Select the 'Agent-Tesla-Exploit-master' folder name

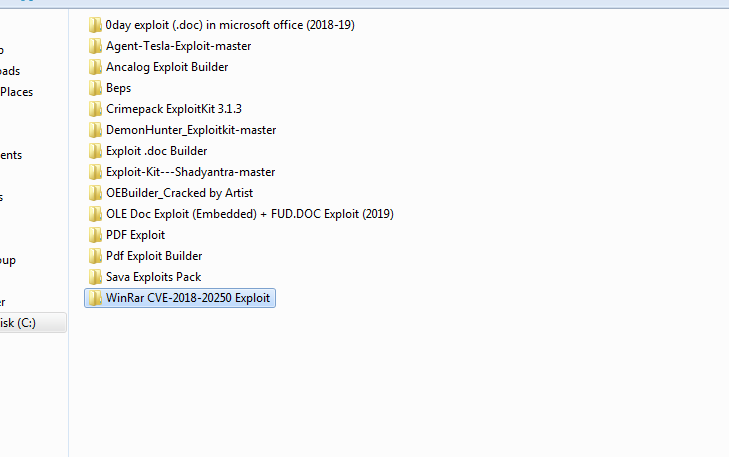pos(179,46)
